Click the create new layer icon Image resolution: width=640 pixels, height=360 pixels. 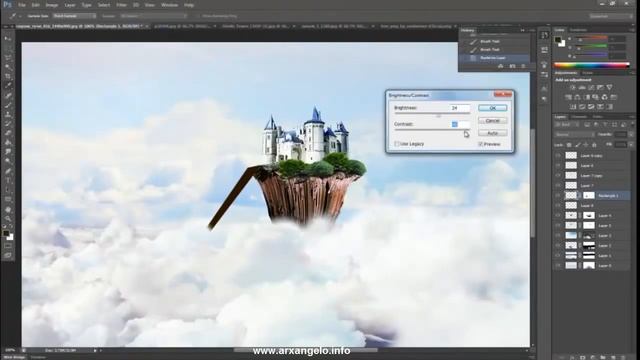(613, 357)
